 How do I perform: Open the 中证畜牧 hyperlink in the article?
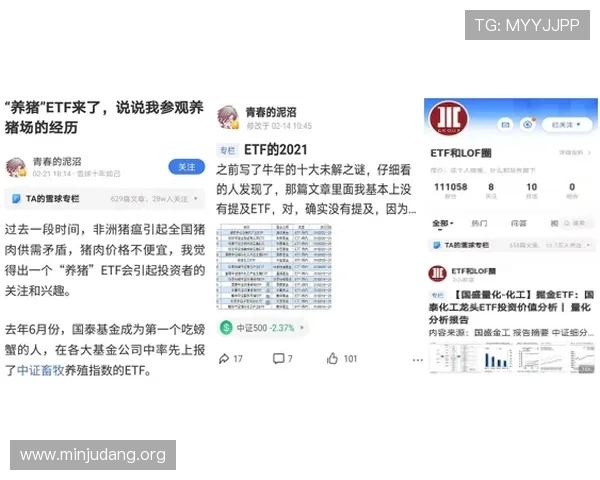(x=40, y=370)
